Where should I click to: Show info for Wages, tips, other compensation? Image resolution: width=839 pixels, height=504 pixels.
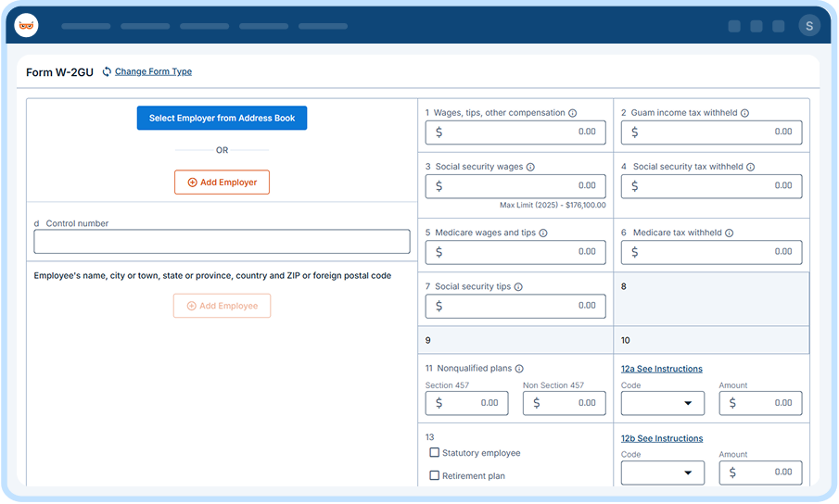[x=573, y=113]
